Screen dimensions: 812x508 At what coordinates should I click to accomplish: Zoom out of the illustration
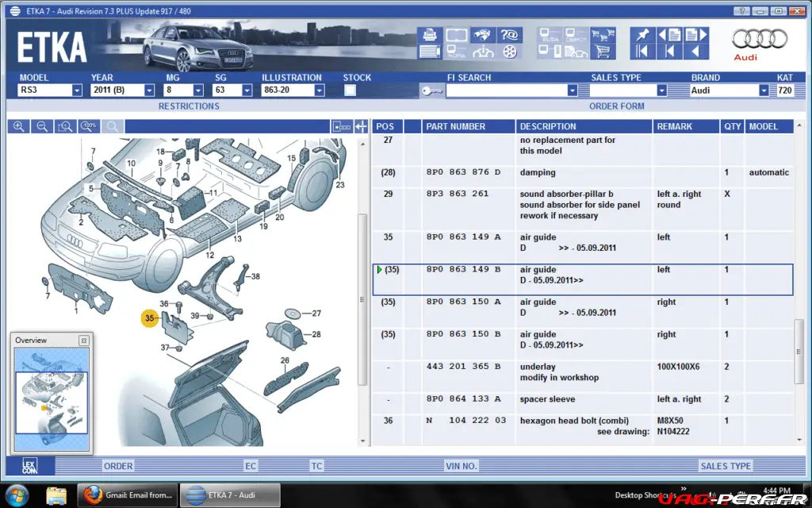(42, 126)
